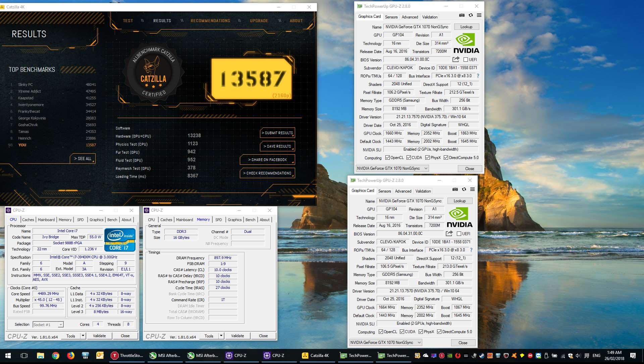Launch Google Chrome from the taskbar
The width and height of the screenshot is (644, 364).
pyautogui.click(x=56, y=356)
